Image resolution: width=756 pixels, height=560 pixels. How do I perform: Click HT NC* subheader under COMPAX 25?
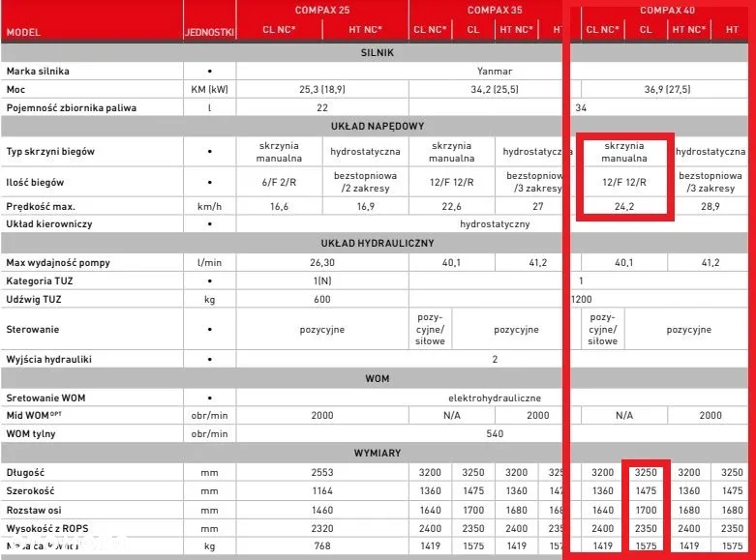click(x=366, y=29)
